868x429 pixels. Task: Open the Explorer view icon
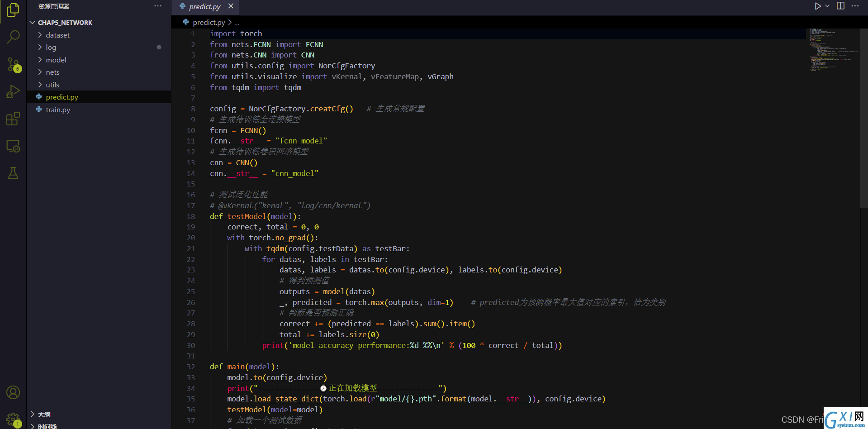coord(13,10)
